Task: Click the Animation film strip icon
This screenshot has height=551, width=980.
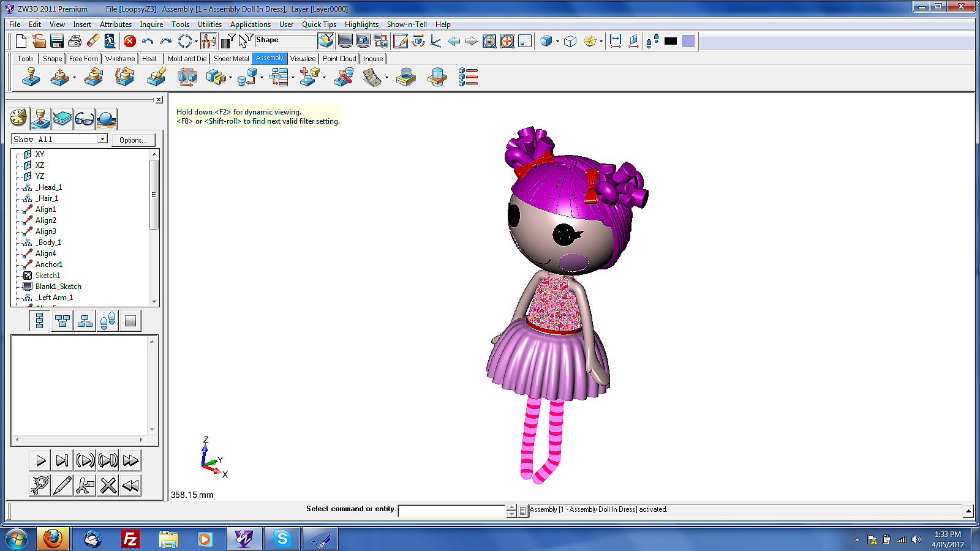Action: click(372, 77)
